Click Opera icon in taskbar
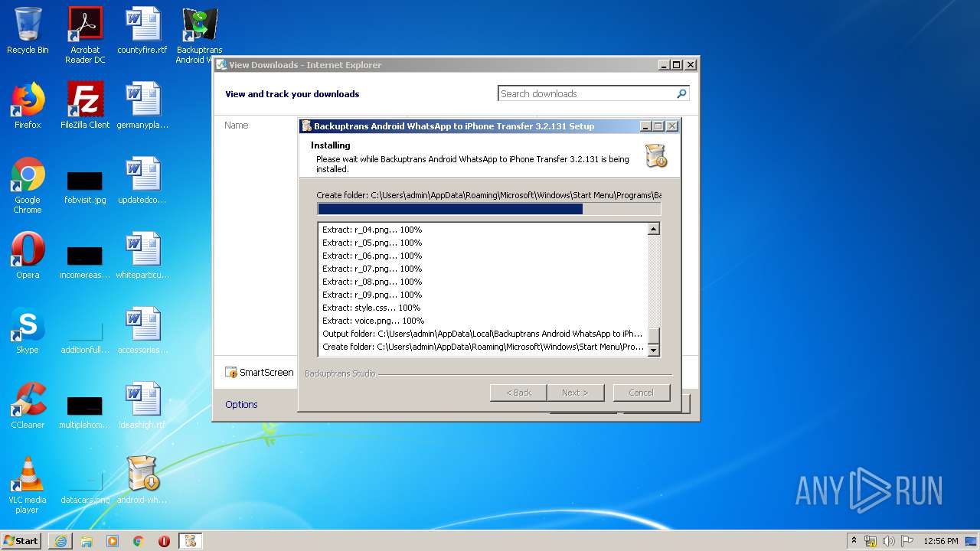This screenshot has width=980, height=551. [x=164, y=541]
